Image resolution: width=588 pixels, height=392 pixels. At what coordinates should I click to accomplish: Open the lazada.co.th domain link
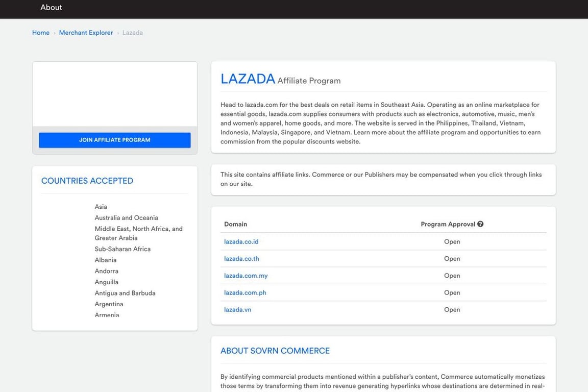(x=241, y=258)
